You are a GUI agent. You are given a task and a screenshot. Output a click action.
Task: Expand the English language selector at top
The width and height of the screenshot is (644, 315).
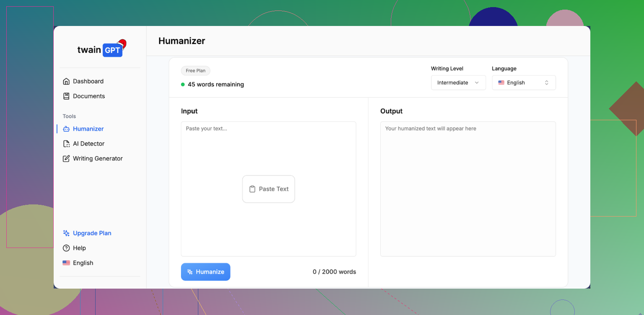(x=524, y=83)
